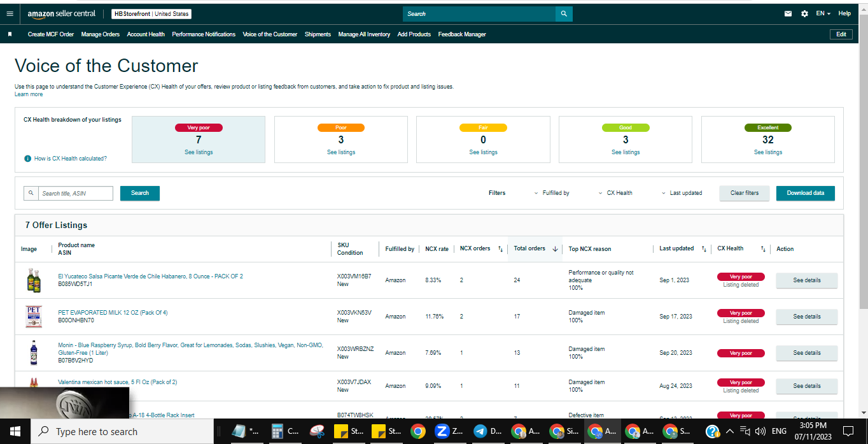Click the SKU X003WRBZNZ cell
Screen dimensions: 868x444
coord(355,349)
